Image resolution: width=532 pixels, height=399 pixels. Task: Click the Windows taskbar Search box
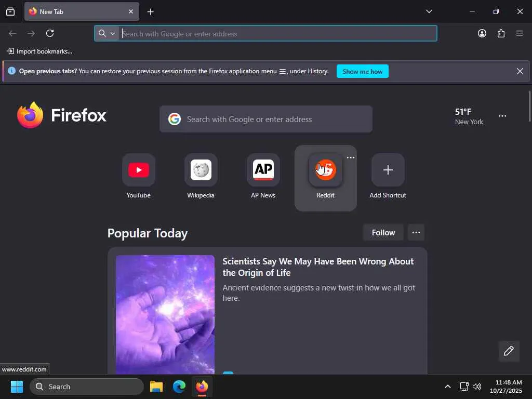point(87,387)
